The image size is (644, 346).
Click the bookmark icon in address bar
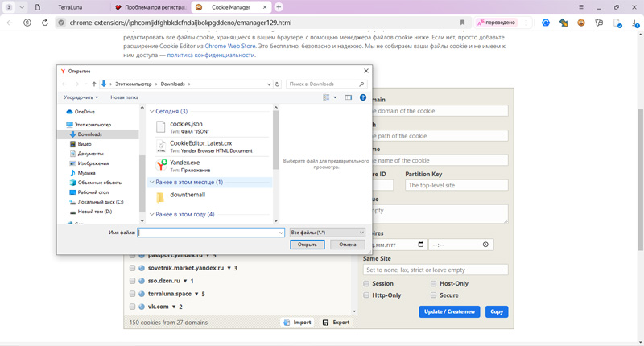pos(462,23)
